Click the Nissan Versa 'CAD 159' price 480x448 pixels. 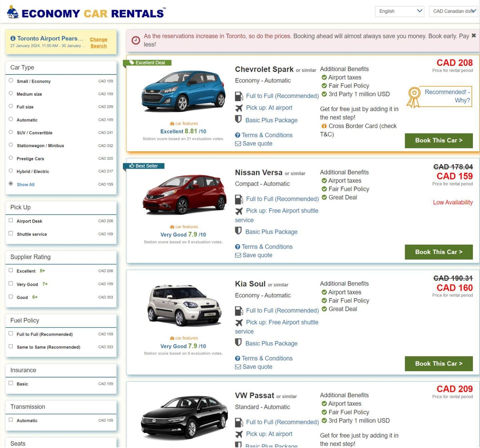455,176
